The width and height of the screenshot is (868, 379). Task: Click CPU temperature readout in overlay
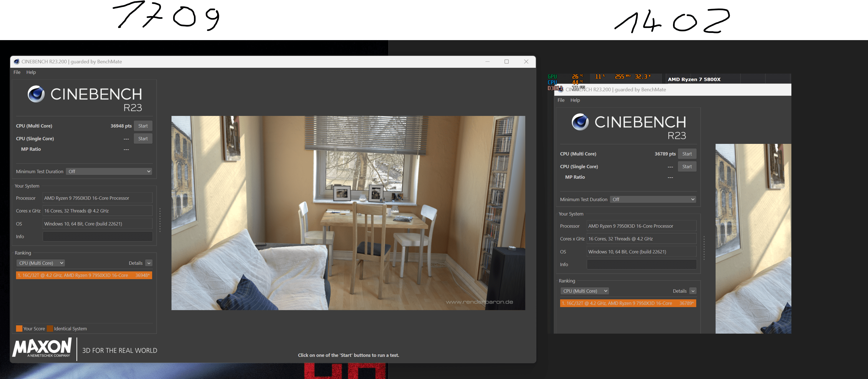577,82
